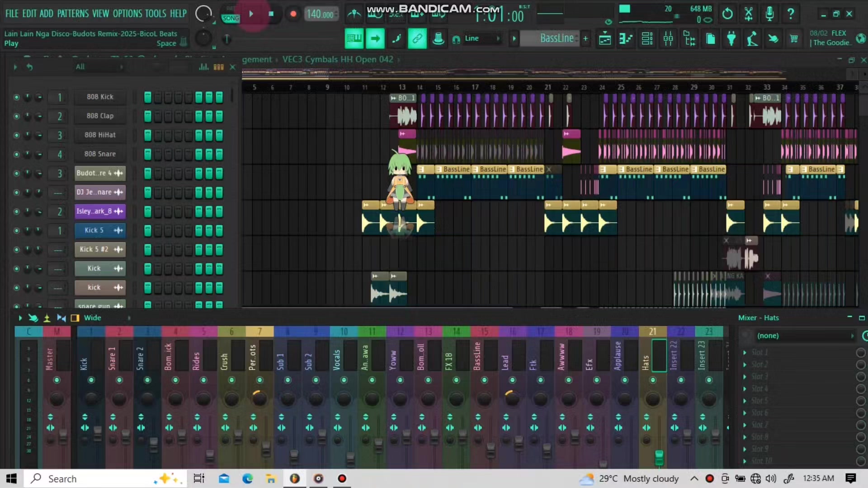The image size is (868, 488).
Task: Mute the Kick 5 channel LED
Action: tap(16, 230)
